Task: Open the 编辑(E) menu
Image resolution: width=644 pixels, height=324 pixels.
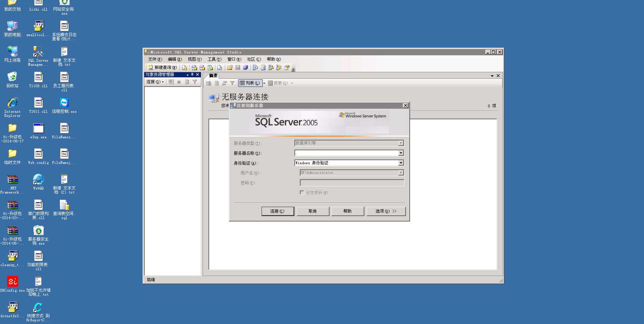Action: pos(175,59)
